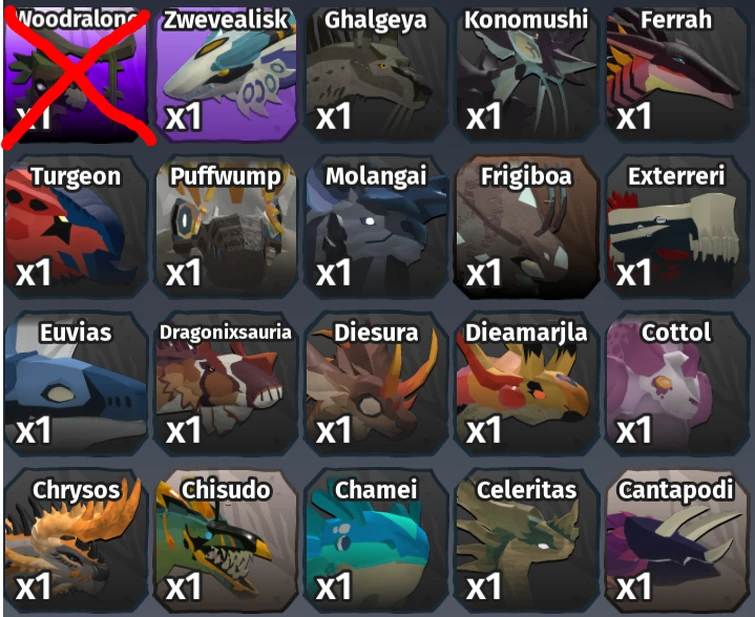
Task: Select the Exterreri creature tile
Action: point(677,226)
